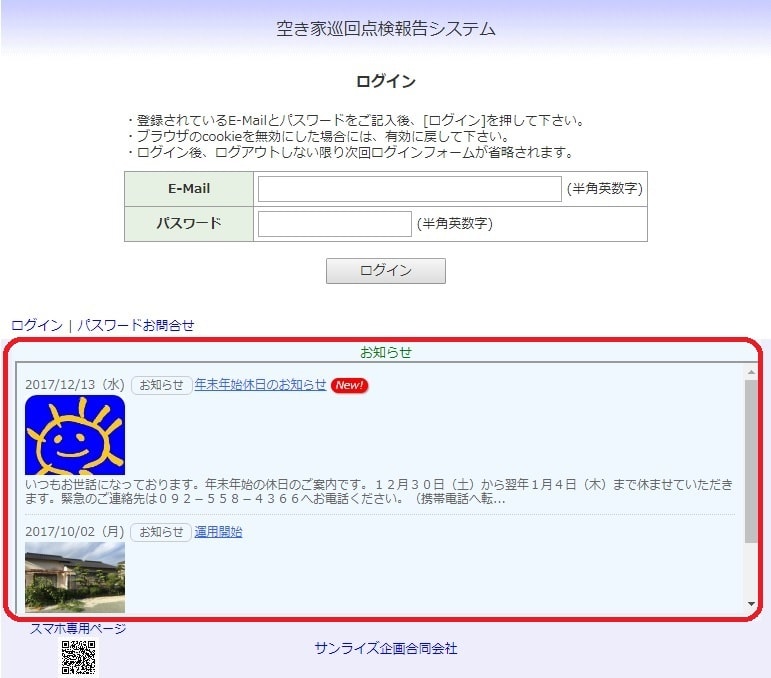
Task: Open the 年末年始休日のお知らせ announcement link
Action: click(x=260, y=385)
